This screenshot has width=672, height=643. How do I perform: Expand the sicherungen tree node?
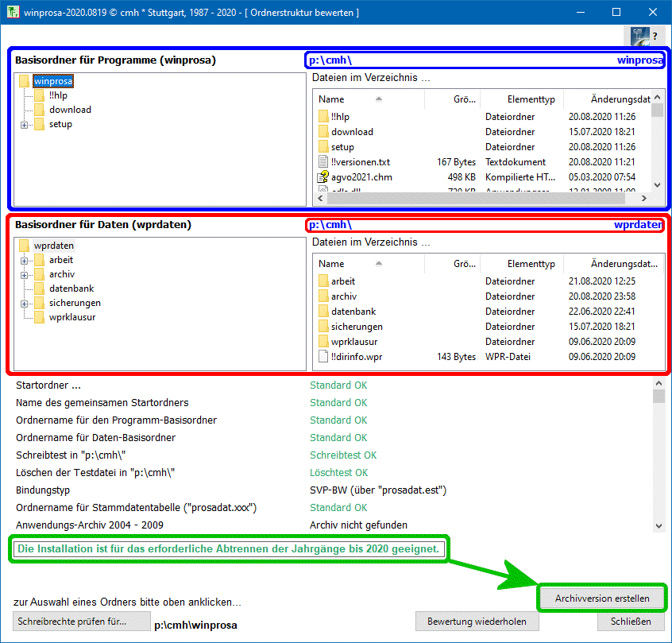24,304
